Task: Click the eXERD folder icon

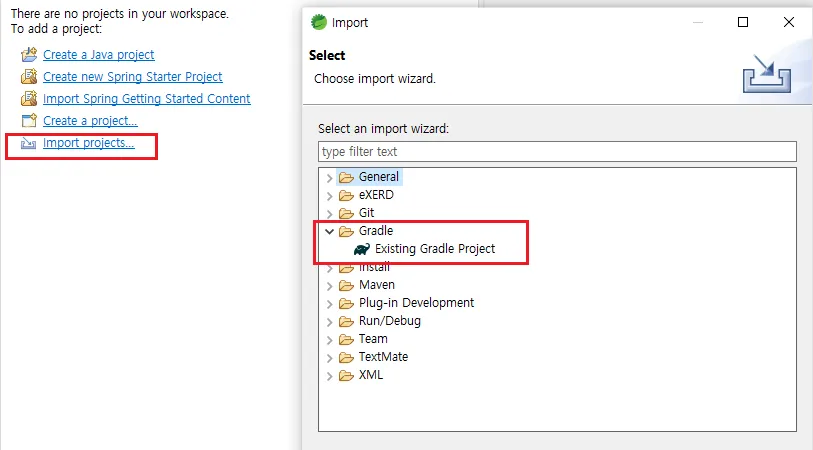Action: 346,196
